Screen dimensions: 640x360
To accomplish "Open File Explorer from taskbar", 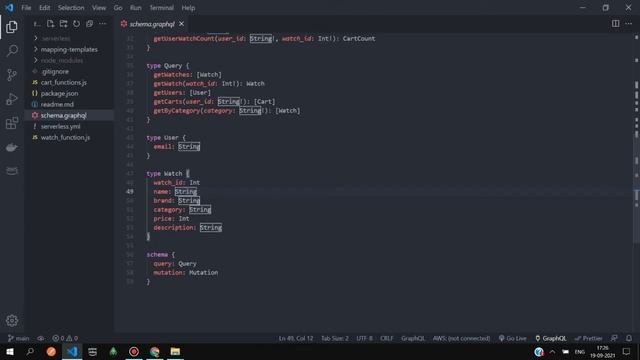I will point(175,351).
